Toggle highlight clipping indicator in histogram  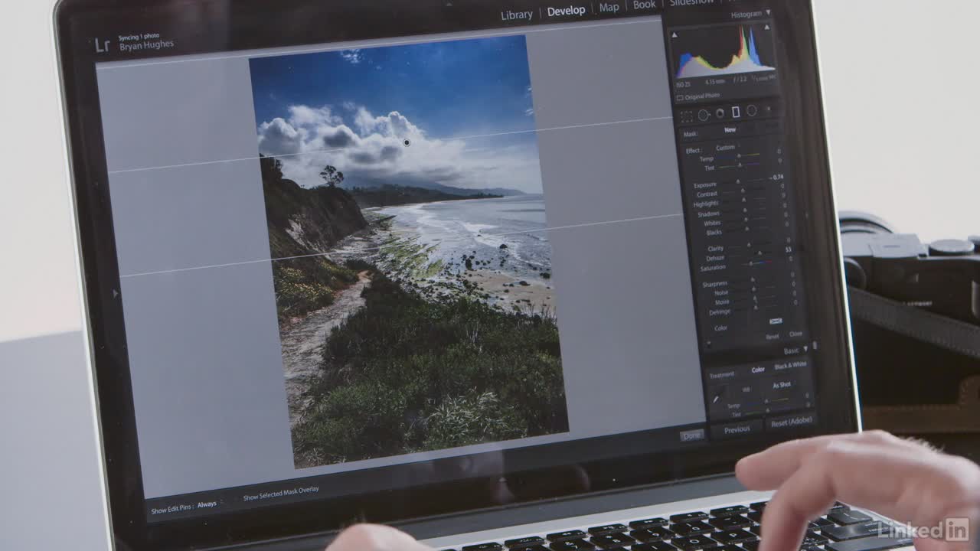point(767,28)
